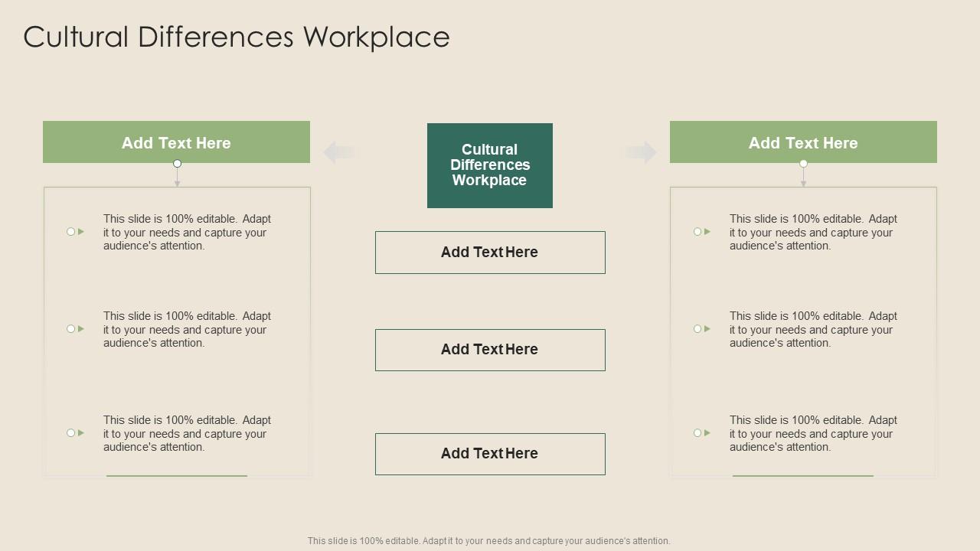Expand the downward arrow connector under left banner

click(177, 176)
